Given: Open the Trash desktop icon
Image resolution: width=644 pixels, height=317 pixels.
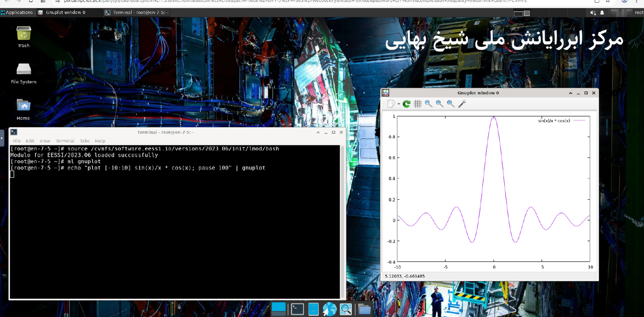Looking at the screenshot, I should (23, 35).
